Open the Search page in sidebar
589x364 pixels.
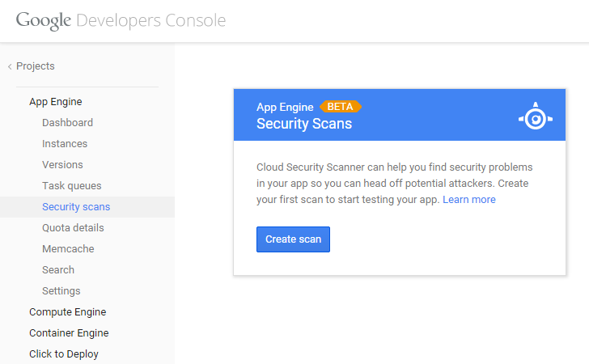coord(58,270)
